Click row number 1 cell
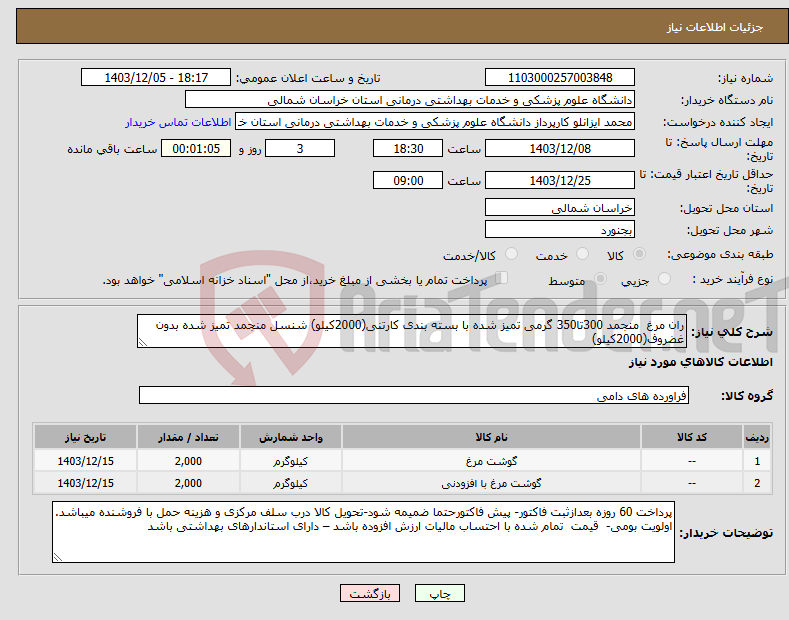This screenshot has width=789, height=620. click(x=757, y=461)
